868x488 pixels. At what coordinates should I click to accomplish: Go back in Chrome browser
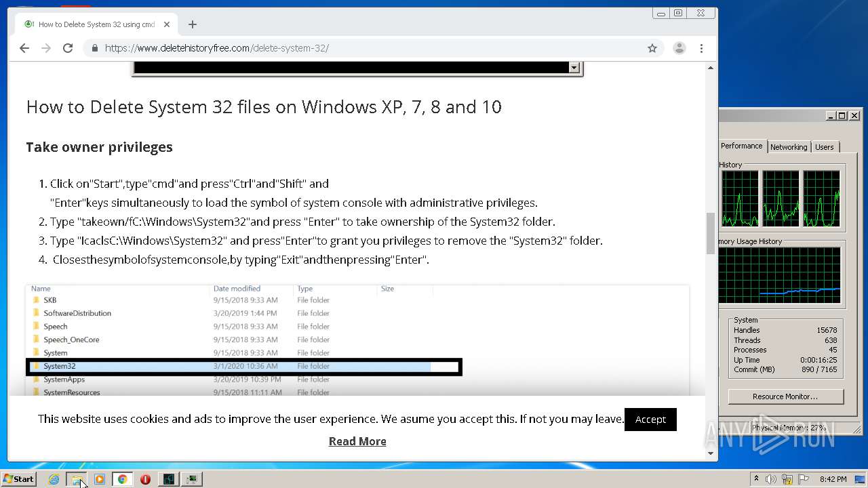[24, 48]
